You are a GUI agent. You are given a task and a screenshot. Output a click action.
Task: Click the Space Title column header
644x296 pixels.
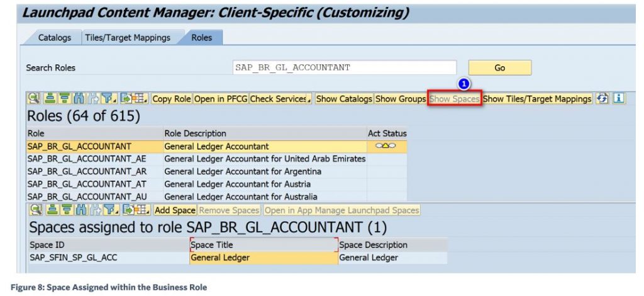[264, 245]
